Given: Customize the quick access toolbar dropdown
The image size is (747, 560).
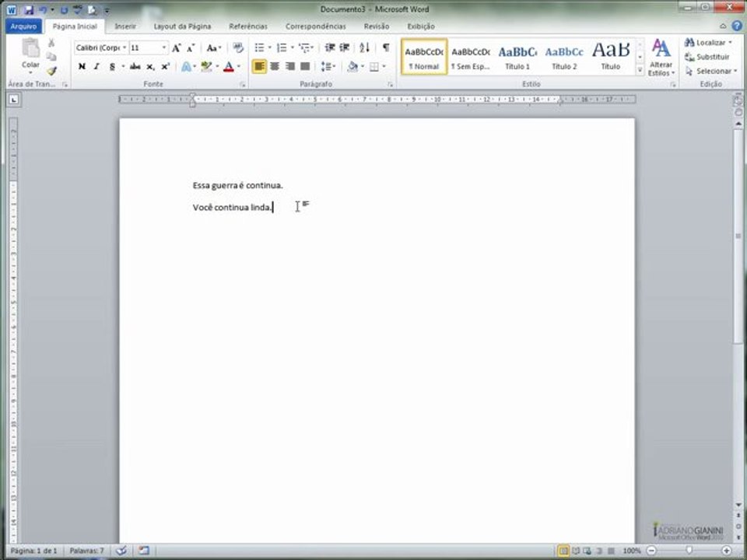Looking at the screenshot, I should coord(107,10).
